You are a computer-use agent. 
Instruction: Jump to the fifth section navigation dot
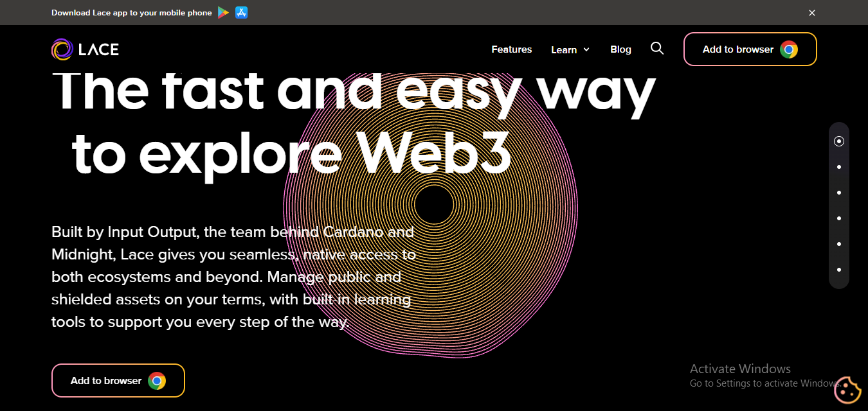[839, 244]
